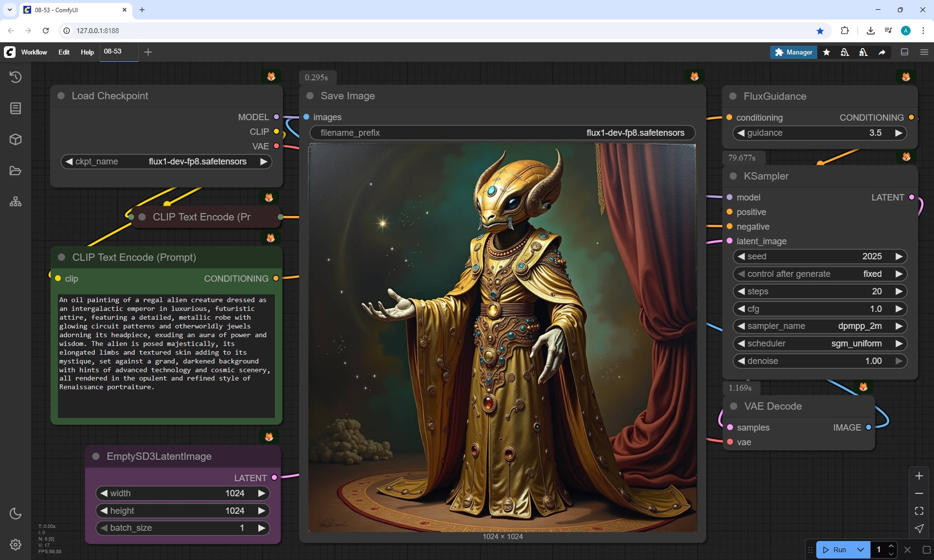Expand the Run button dropdown arrow
The height and width of the screenshot is (560, 934).
tap(861, 550)
